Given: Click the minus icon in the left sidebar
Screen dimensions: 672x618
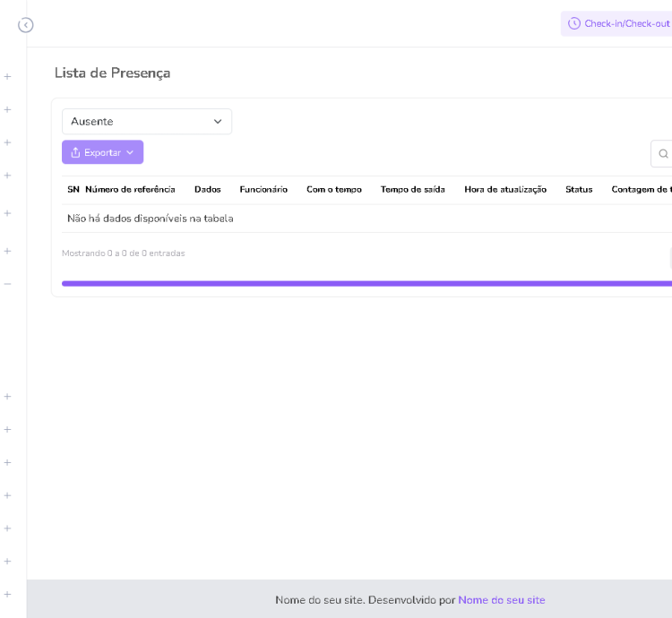Looking at the screenshot, I should 8,284.
